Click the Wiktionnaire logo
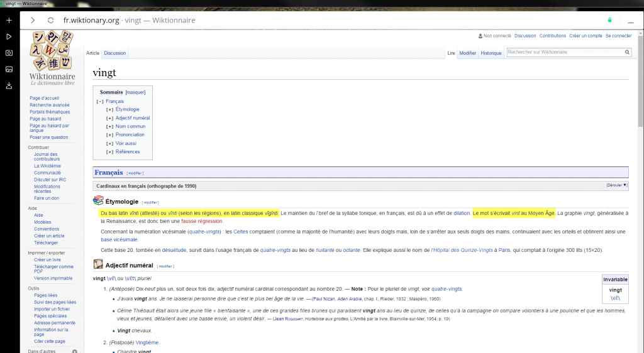Screen dimensions: 644x353 tap(53, 58)
